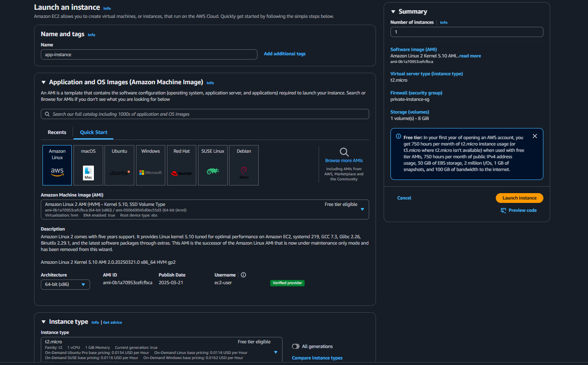Click the Username info circle icon
Viewport: 588px width, 365px height.
point(243,275)
